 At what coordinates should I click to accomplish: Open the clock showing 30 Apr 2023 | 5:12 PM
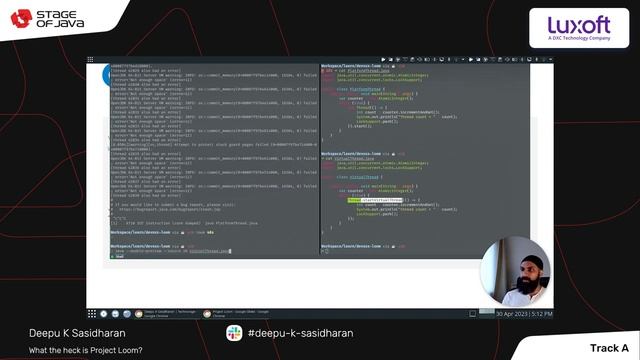[x=524, y=314]
